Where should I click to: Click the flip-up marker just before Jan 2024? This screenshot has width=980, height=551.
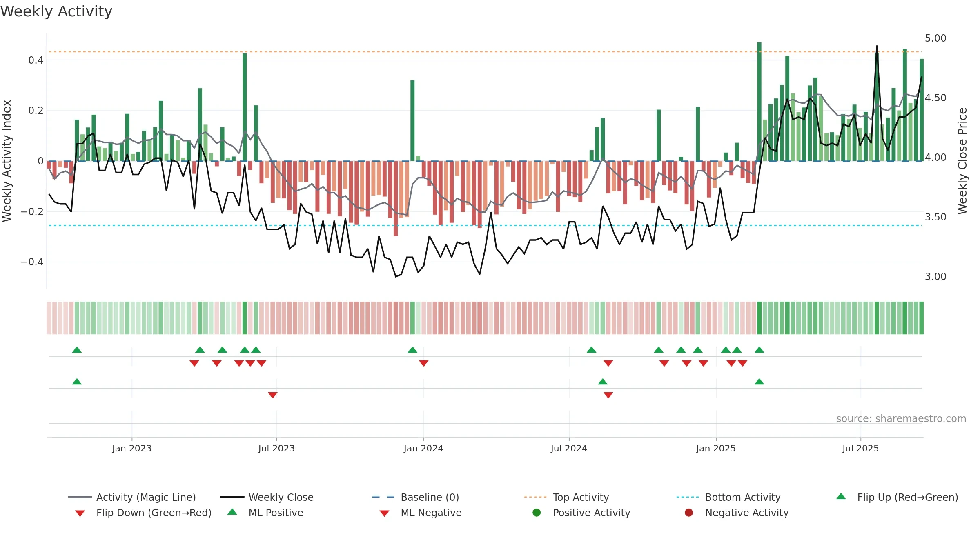click(x=412, y=350)
